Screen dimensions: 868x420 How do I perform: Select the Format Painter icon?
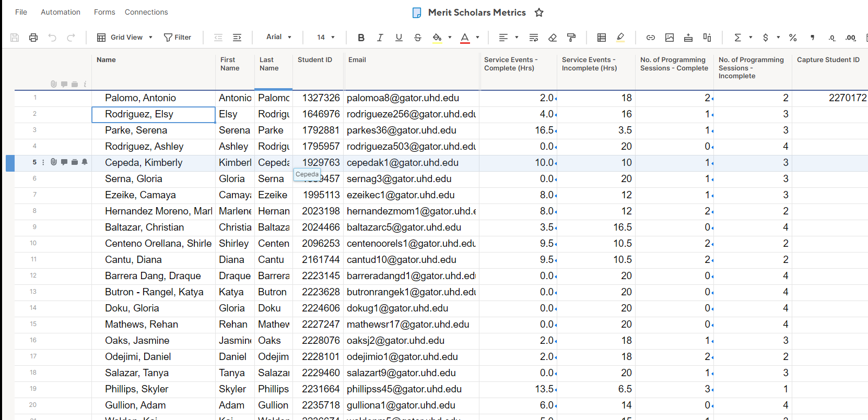pyautogui.click(x=571, y=38)
